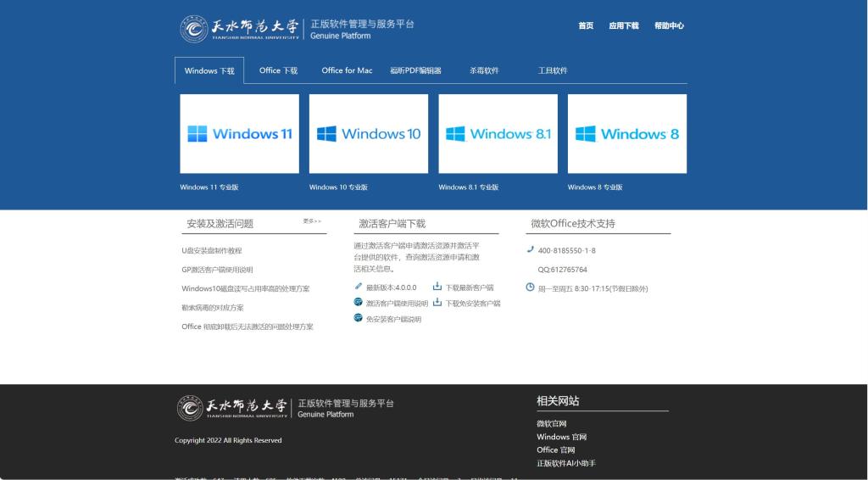The width and height of the screenshot is (868, 480).
Task: Click the 安装及激活问题 section heading
Action: pyautogui.click(x=220, y=224)
